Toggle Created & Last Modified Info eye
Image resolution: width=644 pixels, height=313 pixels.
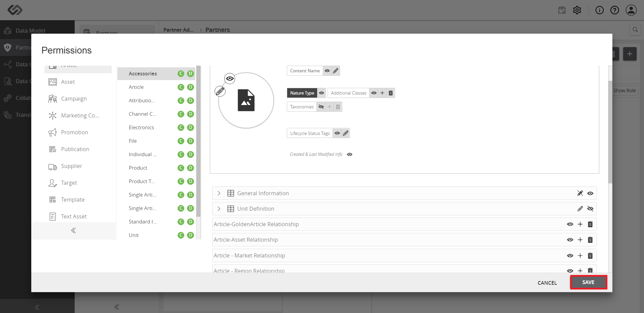pyautogui.click(x=350, y=154)
